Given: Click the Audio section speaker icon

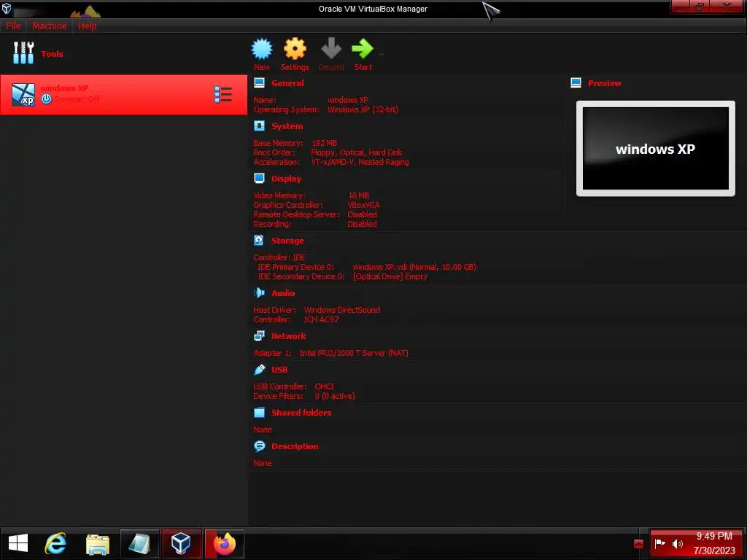Looking at the screenshot, I should click(x=259, y=293).
